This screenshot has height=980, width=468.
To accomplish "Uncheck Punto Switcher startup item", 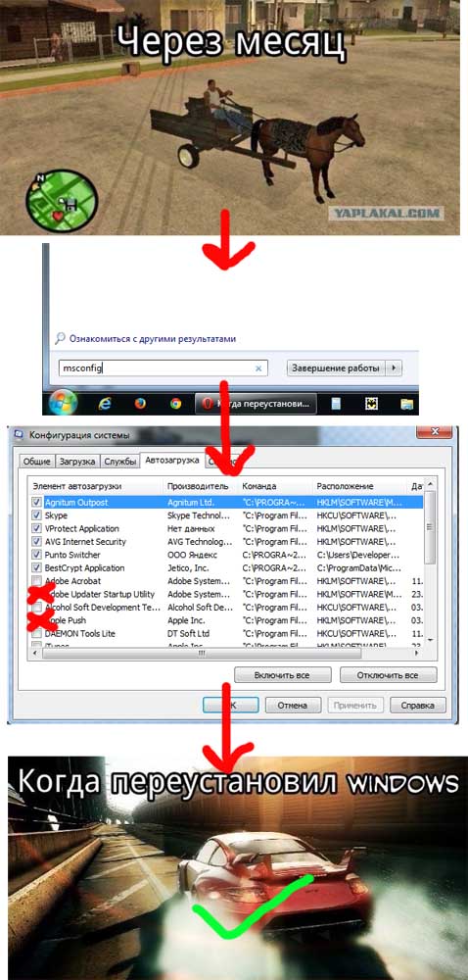I will (37, 555).
